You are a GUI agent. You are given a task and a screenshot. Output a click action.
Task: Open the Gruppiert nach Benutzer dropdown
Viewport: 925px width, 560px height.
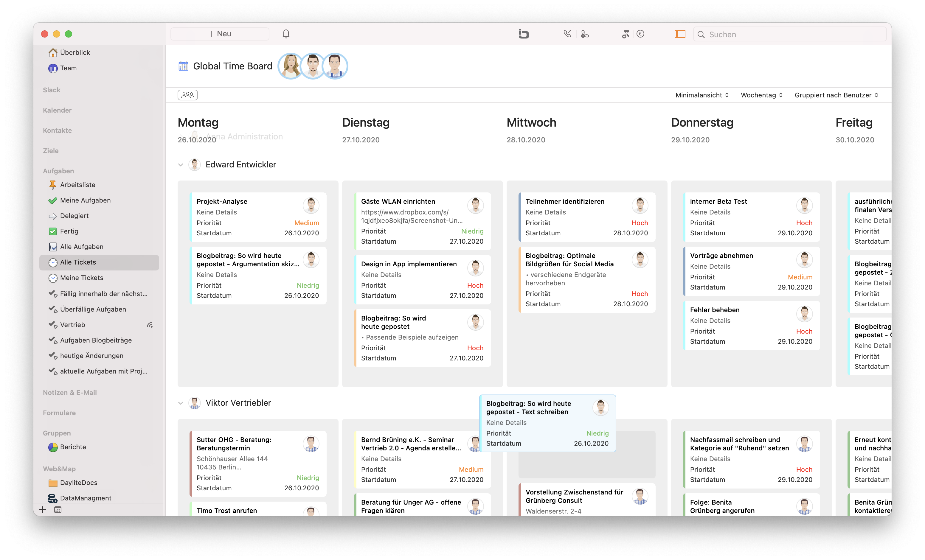[836, 95]
